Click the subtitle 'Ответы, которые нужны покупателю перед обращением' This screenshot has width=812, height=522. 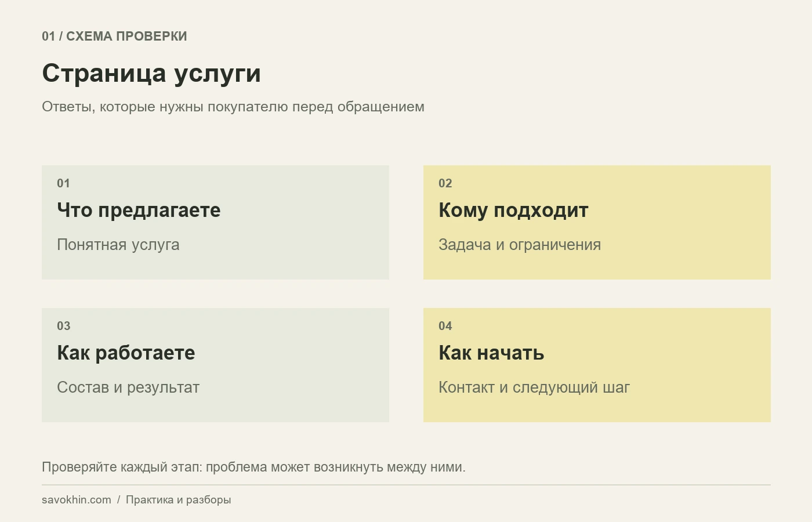[233, 107]
